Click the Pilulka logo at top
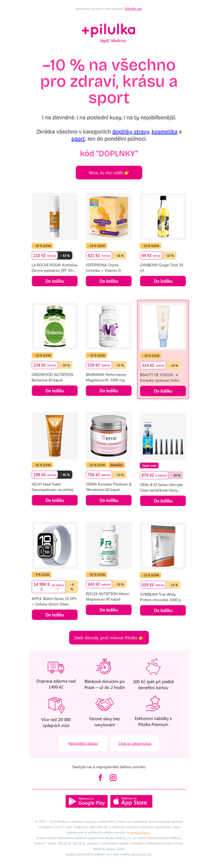The width and height of the screenshot is (218, 868). click(x=108, y=32)
